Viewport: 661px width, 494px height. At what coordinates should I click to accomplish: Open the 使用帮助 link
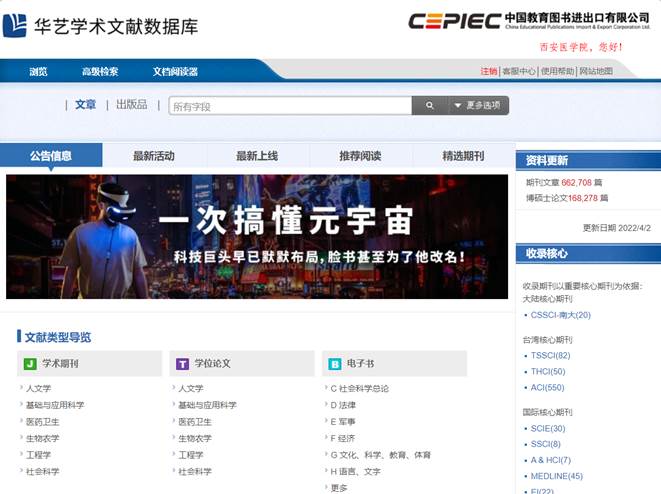(558, 71)
